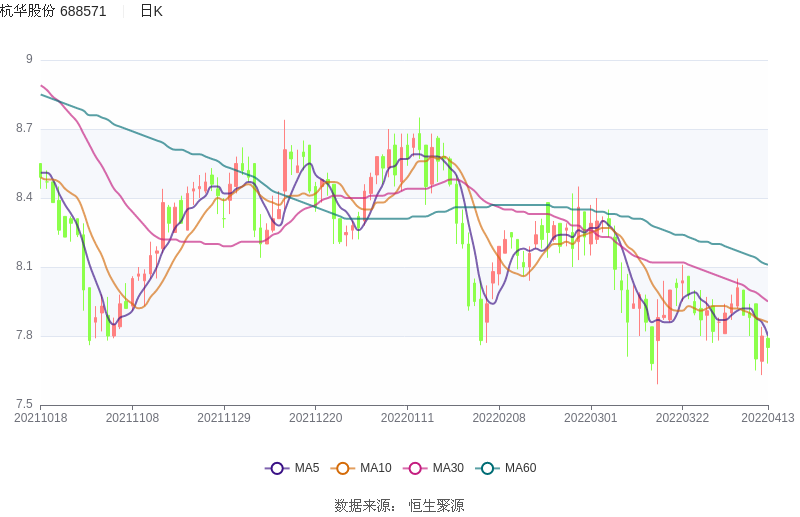This screenshot has width=800, height=517.
Task: Select the 日K chart tab
Action: [151, 11]
